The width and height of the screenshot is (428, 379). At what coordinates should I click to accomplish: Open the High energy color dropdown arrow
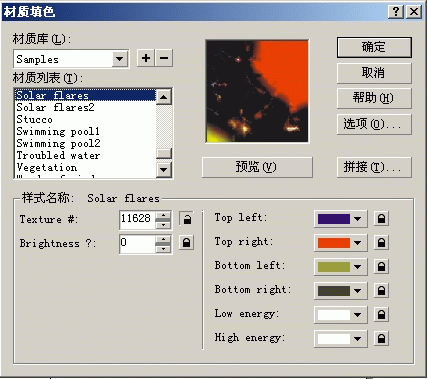358,339
